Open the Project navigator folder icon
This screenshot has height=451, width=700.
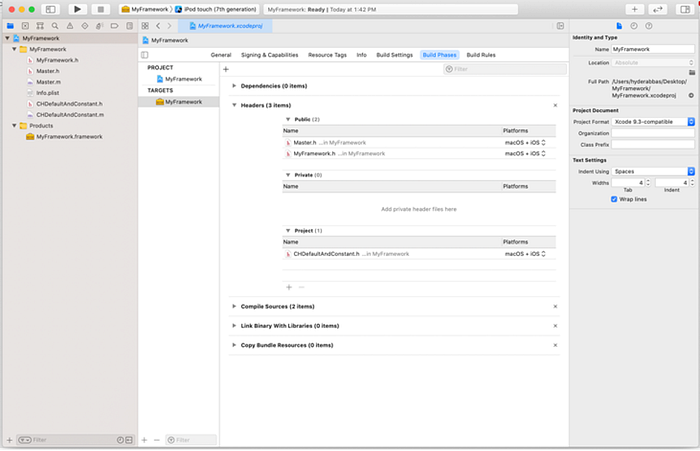click(10, 26)
